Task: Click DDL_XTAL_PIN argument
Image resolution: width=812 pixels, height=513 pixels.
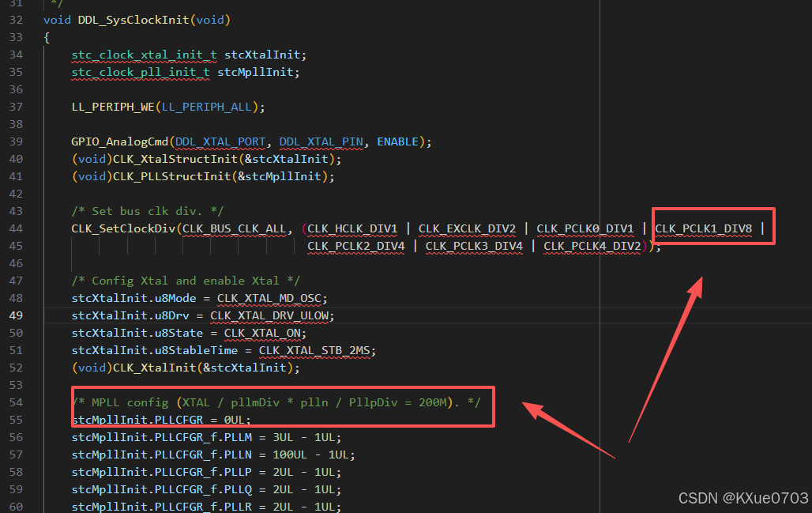Action: [x=321, y=142]
